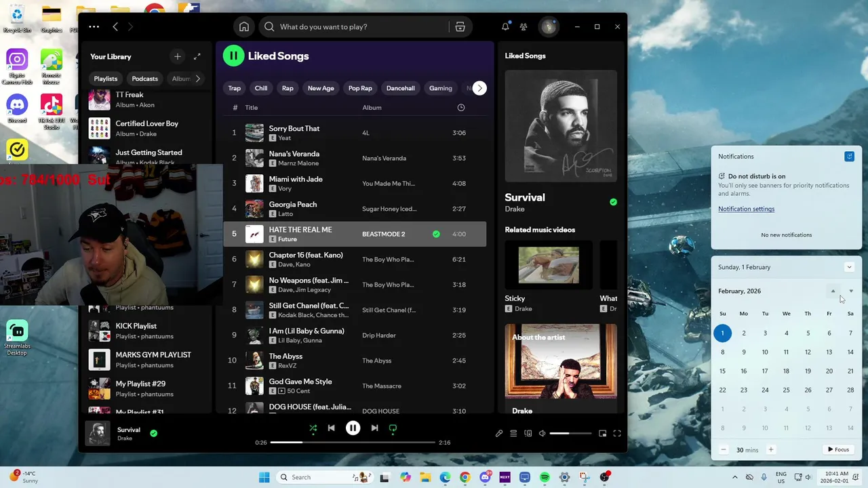
Task: Filter Liked Songs by Dancehall
Action: (400, 88)
